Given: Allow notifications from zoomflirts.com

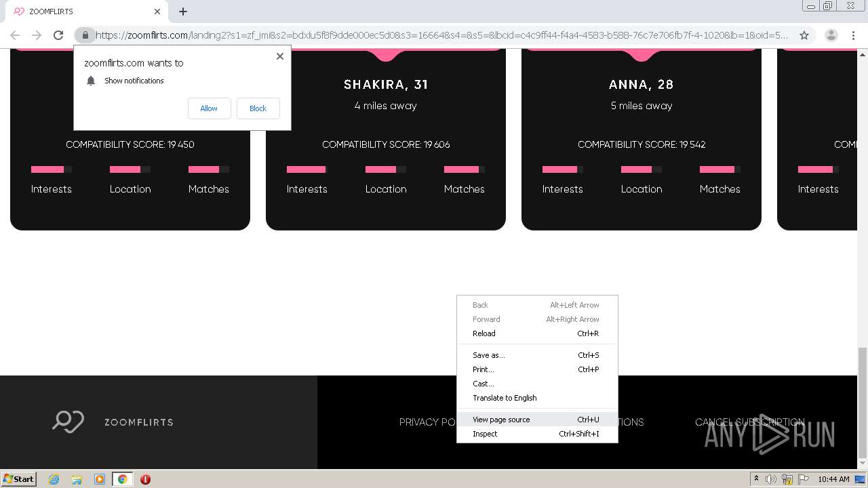Looking at the screenshot, I should coord(209,108).
